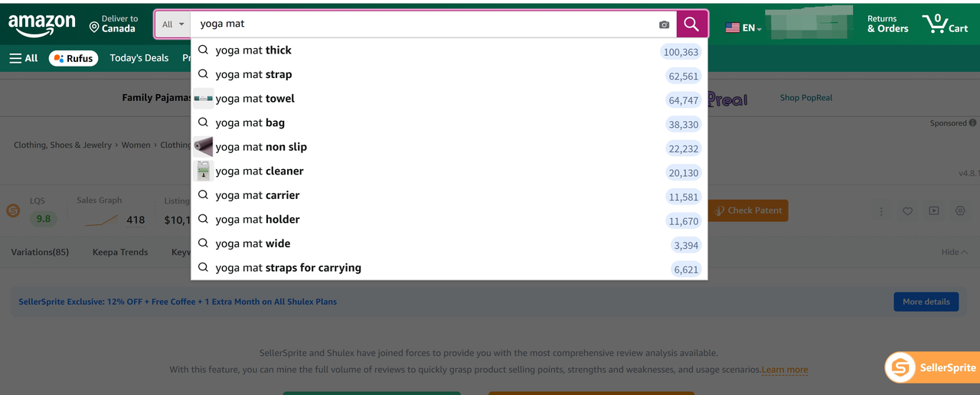This screenshot has height=395, width=980.
Task: Click search volume 11,670 badge
Action: (x=683, y=222)
